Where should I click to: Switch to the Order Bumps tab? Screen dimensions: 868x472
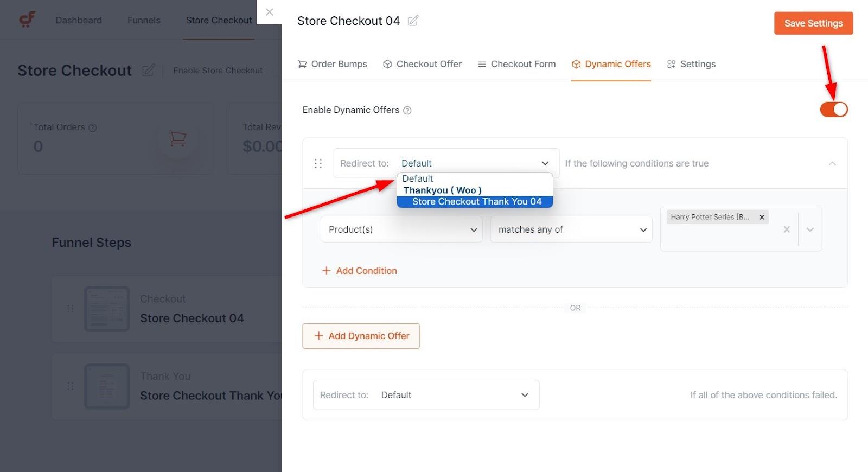pos(333,64)
